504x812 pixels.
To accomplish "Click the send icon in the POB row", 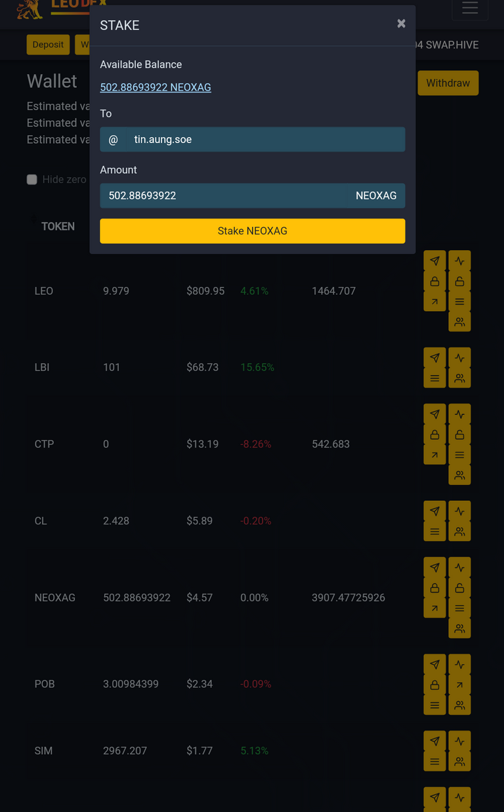I will tap(434, 664).
